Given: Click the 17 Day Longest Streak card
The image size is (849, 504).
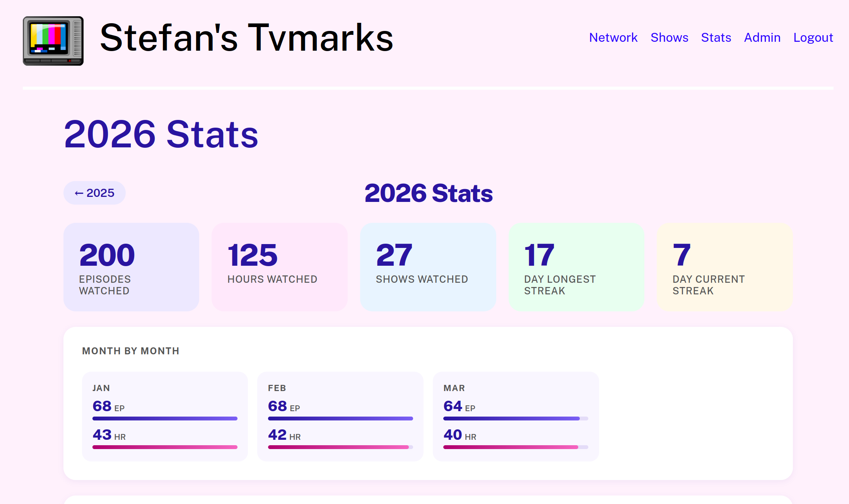Looking at the screenshot, I should click(x=576, y=267).
